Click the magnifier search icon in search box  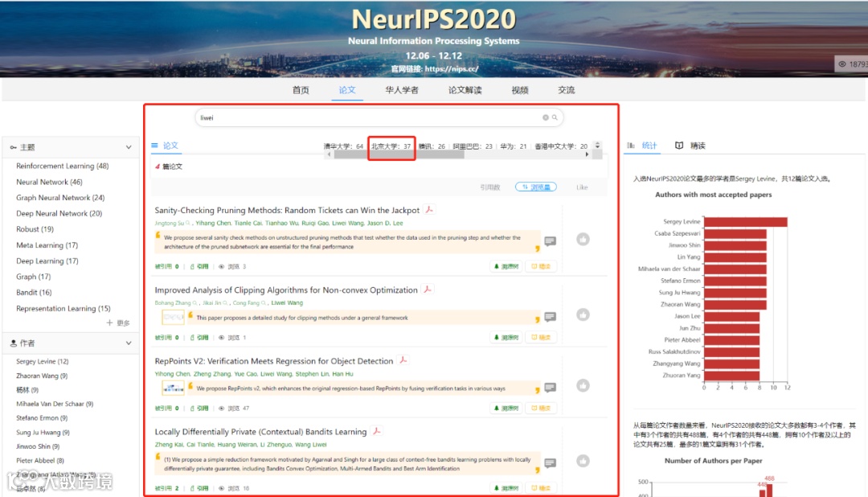click(555, 117)
